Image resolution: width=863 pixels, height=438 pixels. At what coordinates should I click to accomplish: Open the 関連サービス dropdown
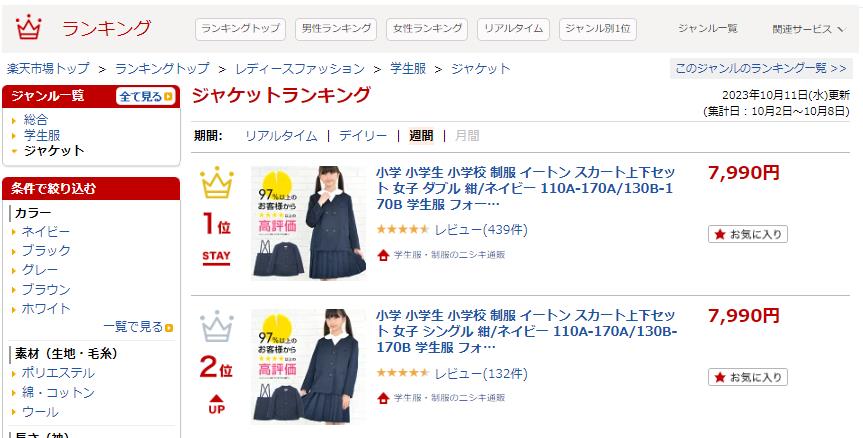[x=807, y=29]
